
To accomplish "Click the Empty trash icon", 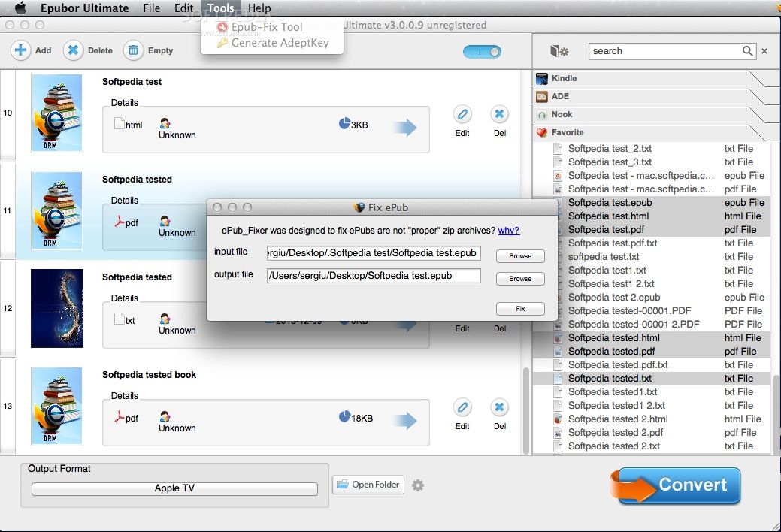I will [134, 50].
